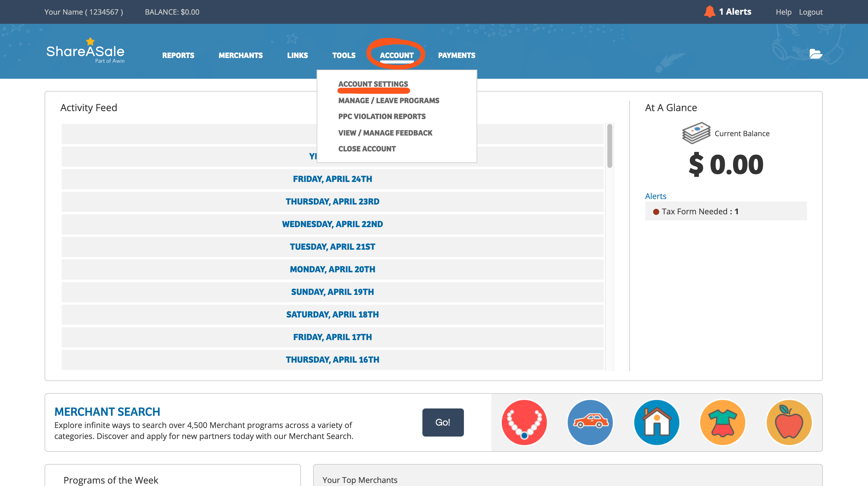
Task: Click the money stack Current Balance icon
Action: click(x=696, y=133)
